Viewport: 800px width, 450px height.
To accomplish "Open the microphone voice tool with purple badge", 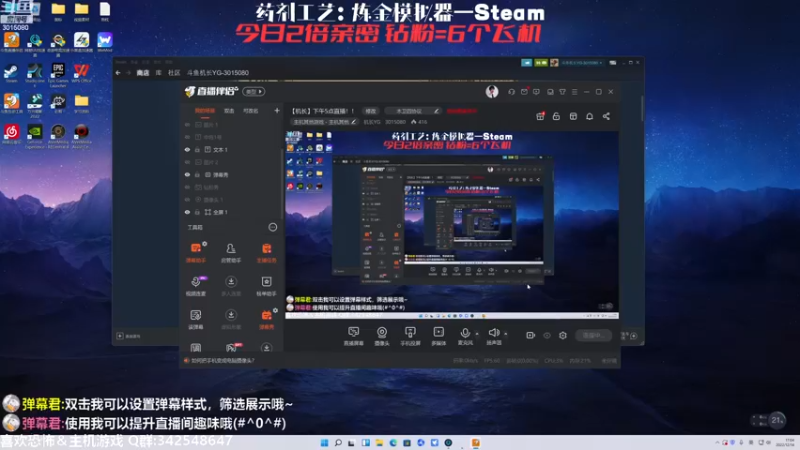I will pos(196,286).
